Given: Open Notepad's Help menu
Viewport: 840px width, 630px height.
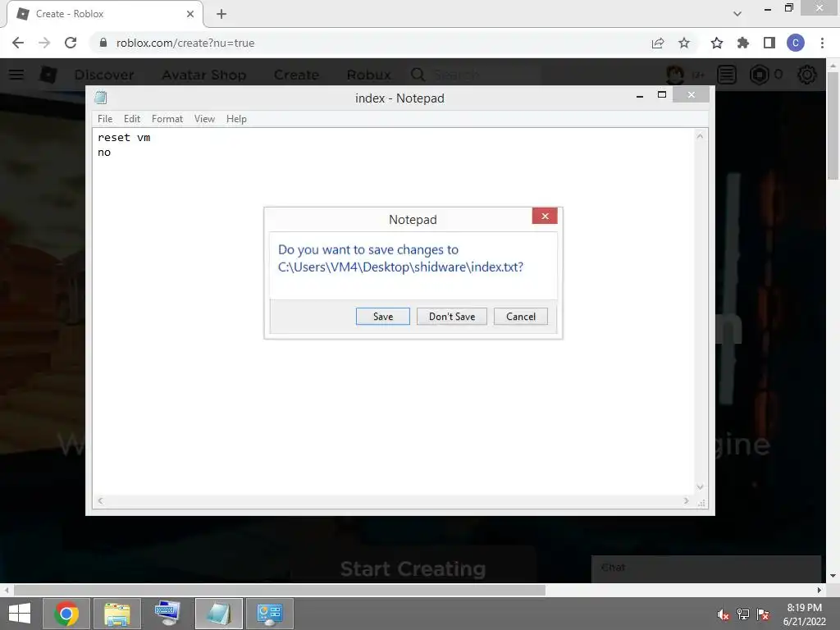Looking at the screenshot, I should click(x=236, y=119).
